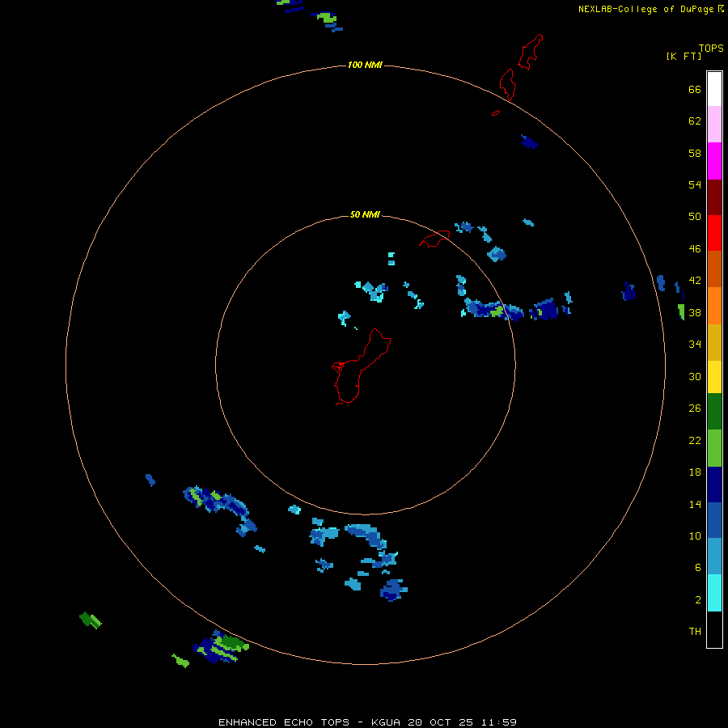Click the ENHANCED ECHO TOPS KGUA caption
The width and height of the screenshot is (728, 728).
(367, 722)
